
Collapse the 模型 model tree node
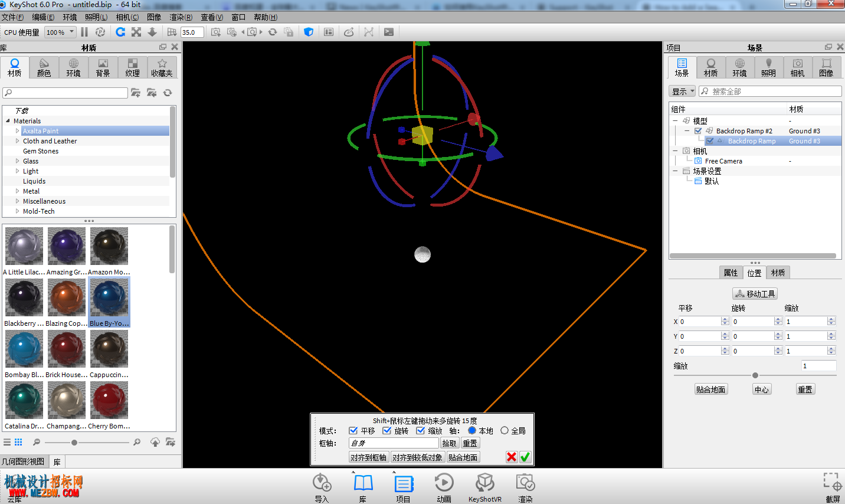pyautogui.click(x=675, y=121)
